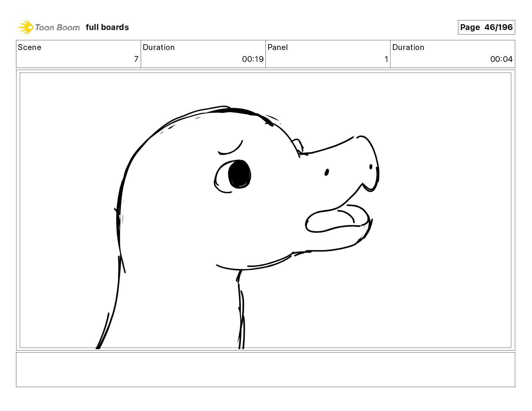The width and height of the screenshot is (532, 411).
Task: Click the 'full boards' title text
Action: click(107, 27)
